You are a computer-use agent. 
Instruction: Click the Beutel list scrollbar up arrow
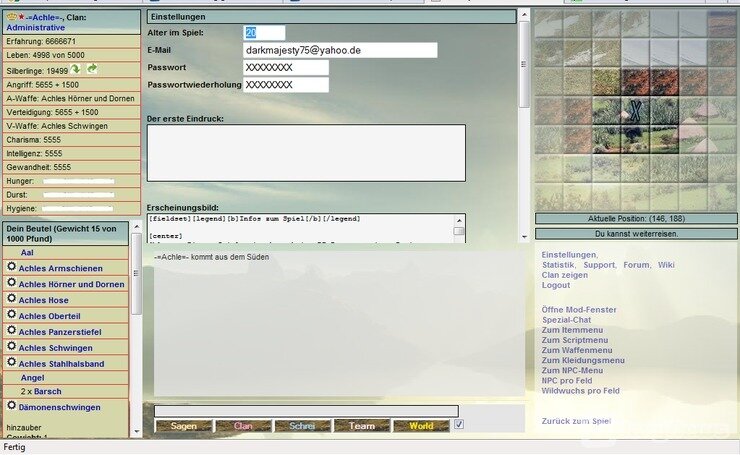point(137,227)
